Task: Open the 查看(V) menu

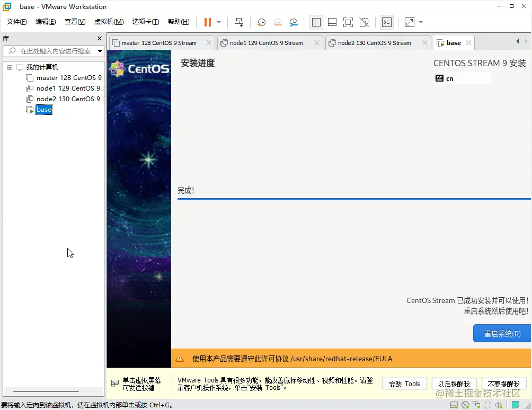Action: pyautogui.click(x=75, y=22)
